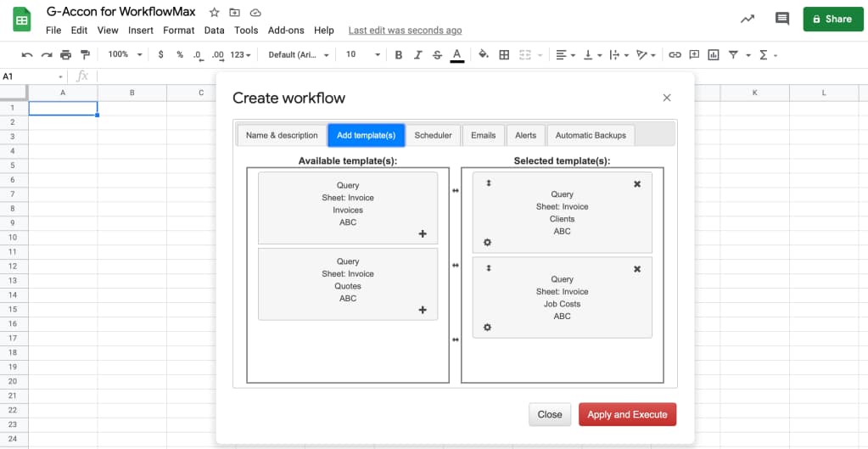Click the activity trend icon near Share
The width and height of the screenshot is (868, 449).
click(748, 19)
